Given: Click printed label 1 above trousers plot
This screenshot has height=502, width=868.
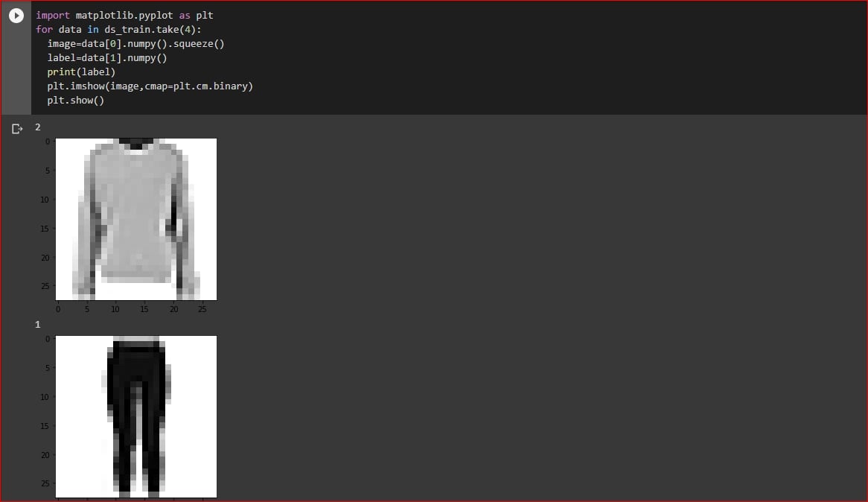Looking at the screenshot, I should tap(38, 324).
